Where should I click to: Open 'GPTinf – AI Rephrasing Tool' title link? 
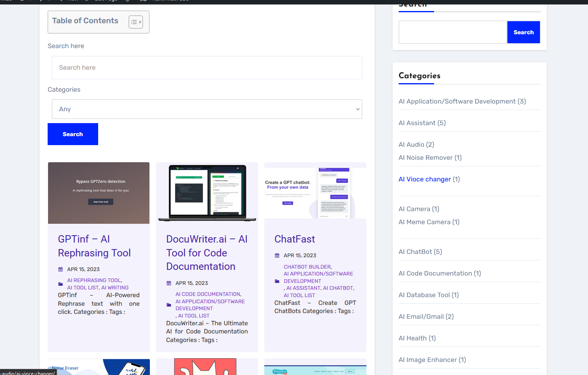point(94,246)
